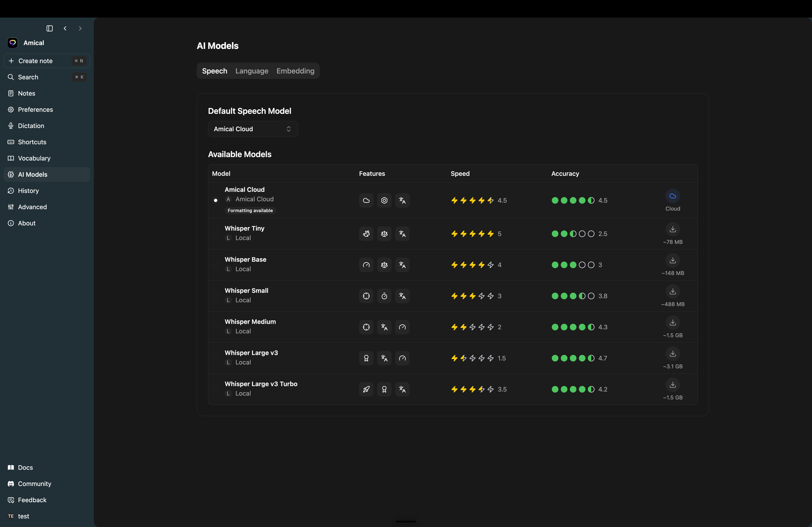Open the About page
This screenshot has width=812, height=527.
47,223
